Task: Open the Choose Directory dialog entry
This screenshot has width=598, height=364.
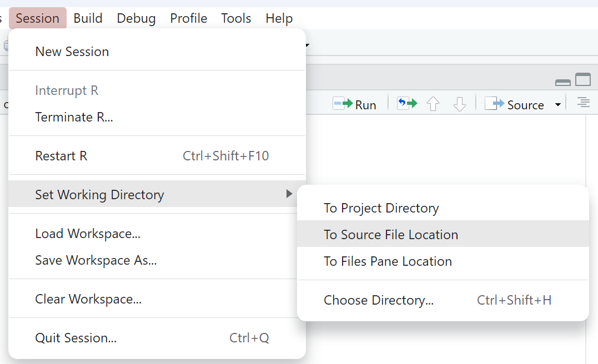Action: [379, 300]
